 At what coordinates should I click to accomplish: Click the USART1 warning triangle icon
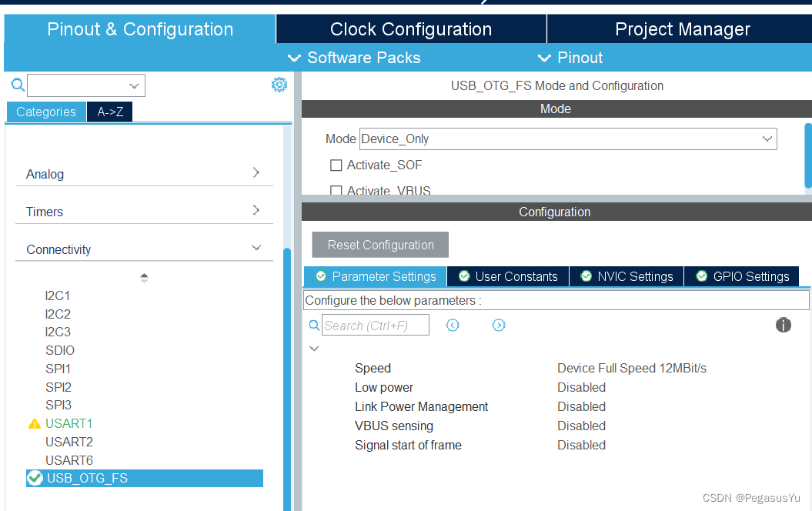tap(34, 423)
